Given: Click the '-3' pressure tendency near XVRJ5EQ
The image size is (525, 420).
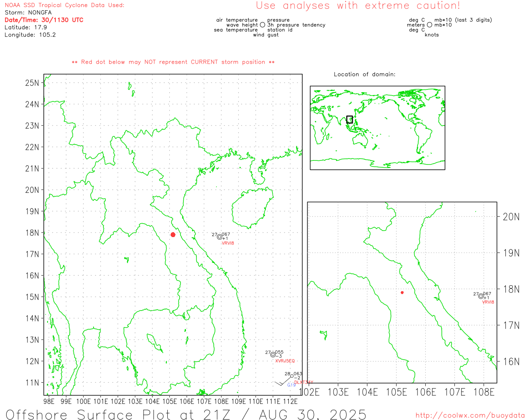Looking at the screenshot, I should 278,356.
